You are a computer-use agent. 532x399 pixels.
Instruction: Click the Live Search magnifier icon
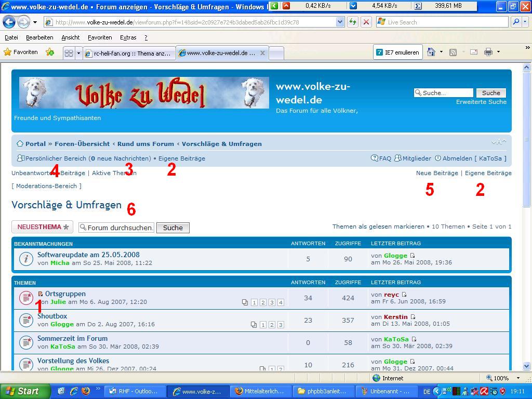tap(516, 22)
